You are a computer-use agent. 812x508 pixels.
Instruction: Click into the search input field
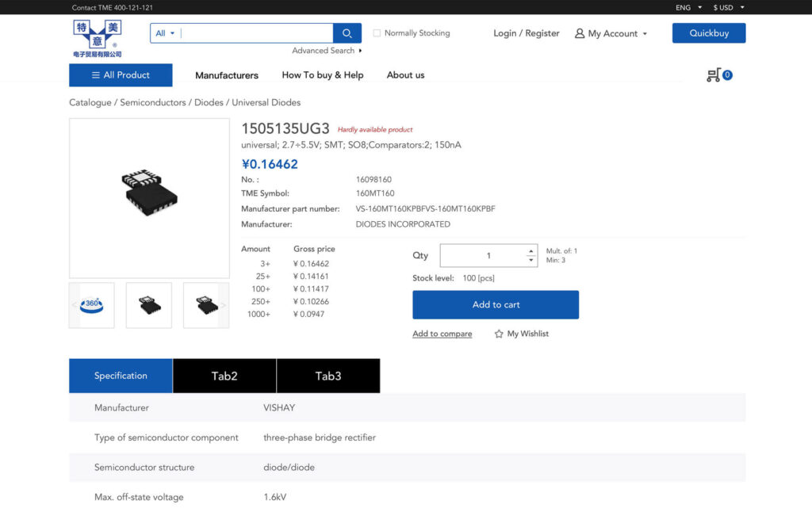(256, 33)
